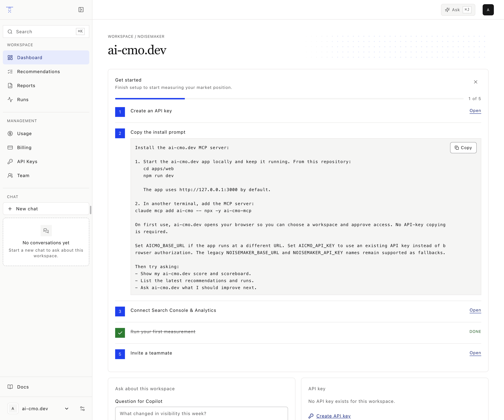Click the WORKSPACE / NOISEMAKER breadcrumb
This screenshot has width=504, height=420.
click(136, 36)
